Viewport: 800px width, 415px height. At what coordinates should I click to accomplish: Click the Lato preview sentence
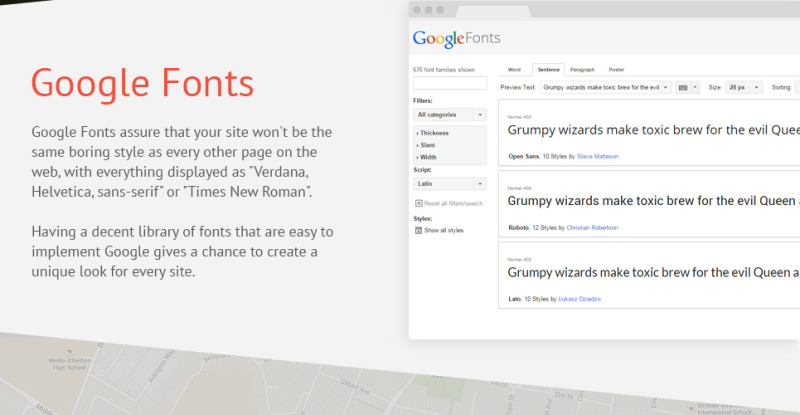click(x=654, y=273)
